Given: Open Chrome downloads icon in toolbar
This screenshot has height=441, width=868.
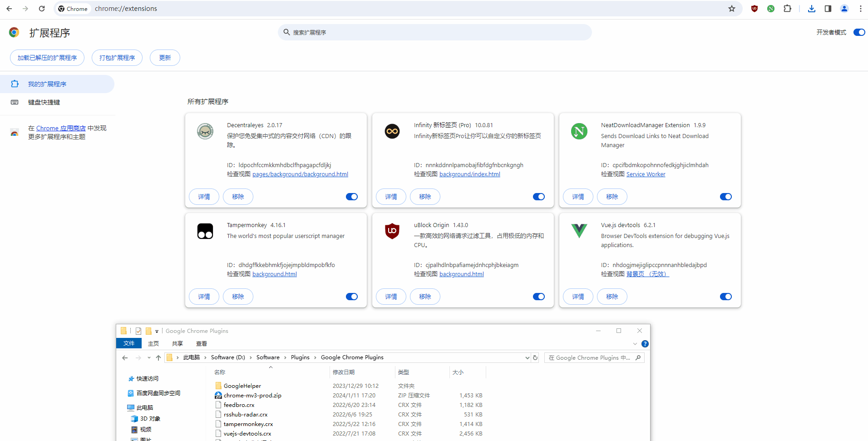Looking at the screenshot, I should [x=812, y=9].
